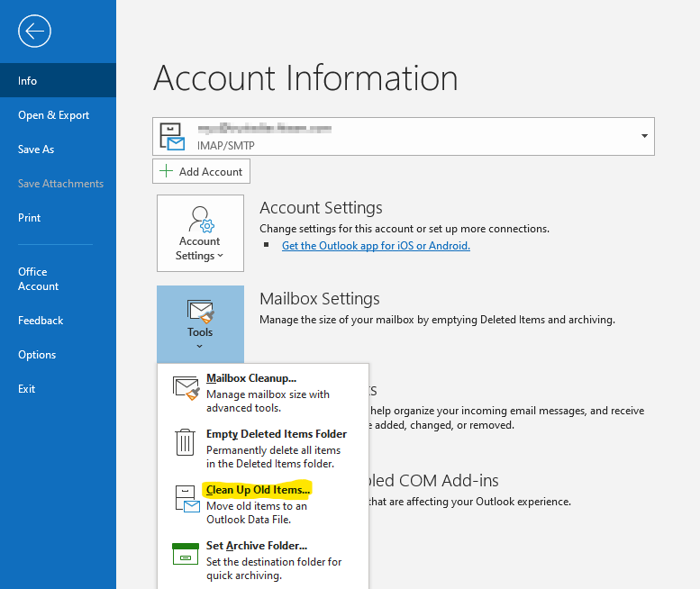Open the Open & Export page

[x=58, y=115]
